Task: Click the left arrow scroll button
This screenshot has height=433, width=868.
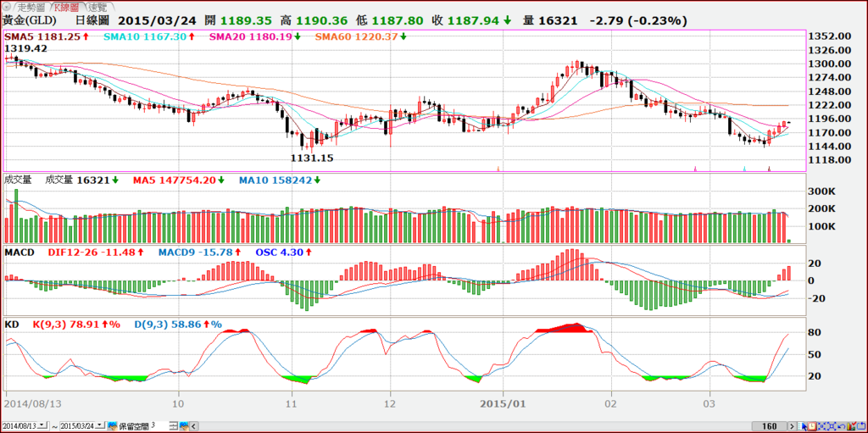Action: point(194,426)
